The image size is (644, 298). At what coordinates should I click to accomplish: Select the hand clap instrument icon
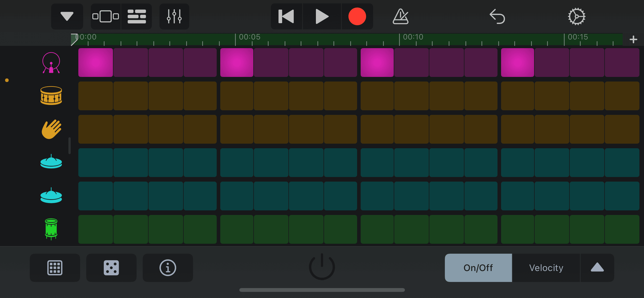51,129
